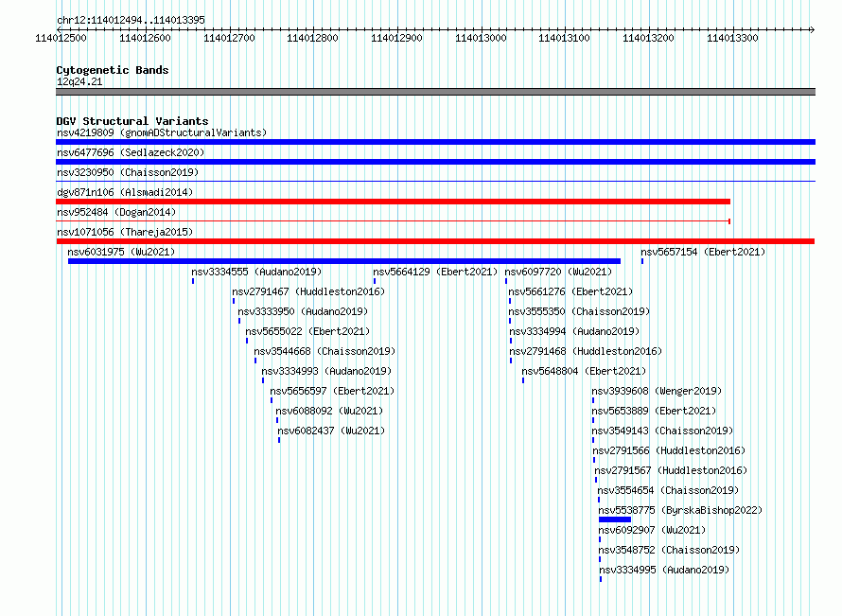The width and height of the screenshot is (842, 616).
Task: Select nsv5653889 (Ebert2021) label
Action: pyautogui.click(x=654, y=411)
